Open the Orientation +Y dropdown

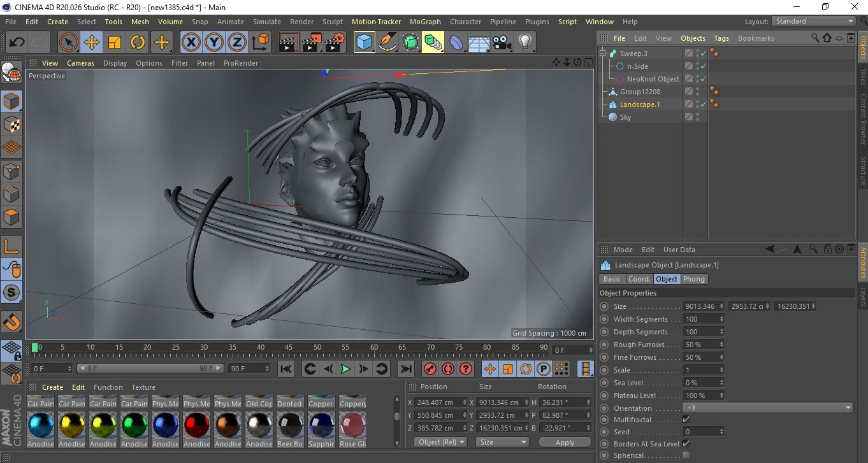click(768, 408)
